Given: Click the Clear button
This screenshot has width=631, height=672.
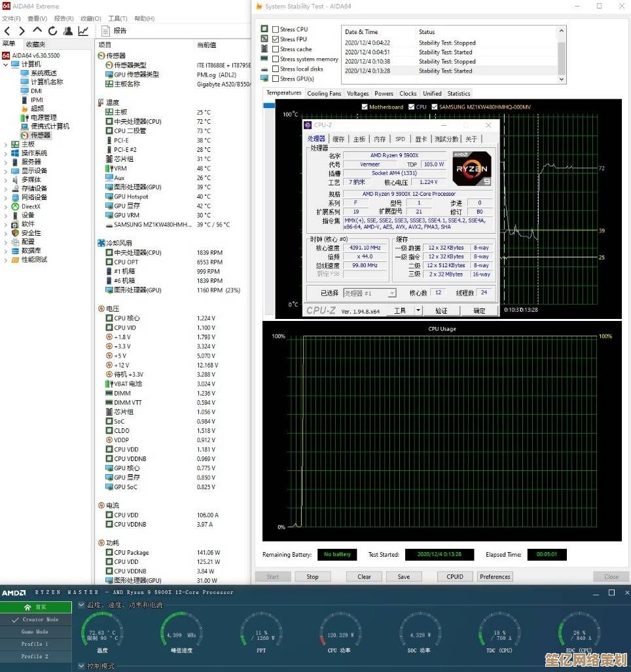Looking at the screenshot, I should tap(364, 577).
